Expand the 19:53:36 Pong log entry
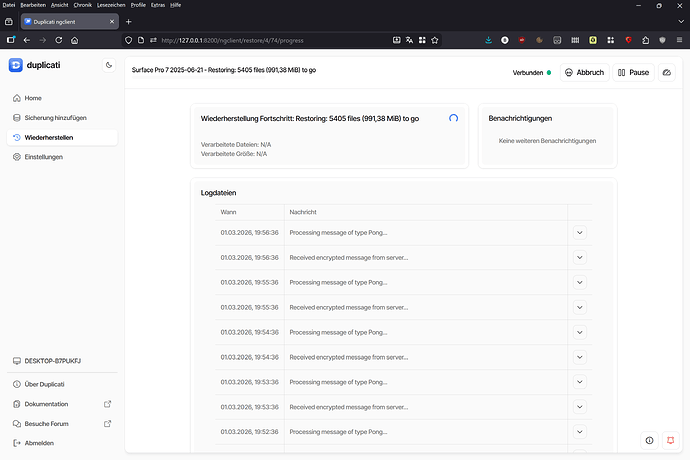This screenshot has width=690, height=460. point(579,382)
